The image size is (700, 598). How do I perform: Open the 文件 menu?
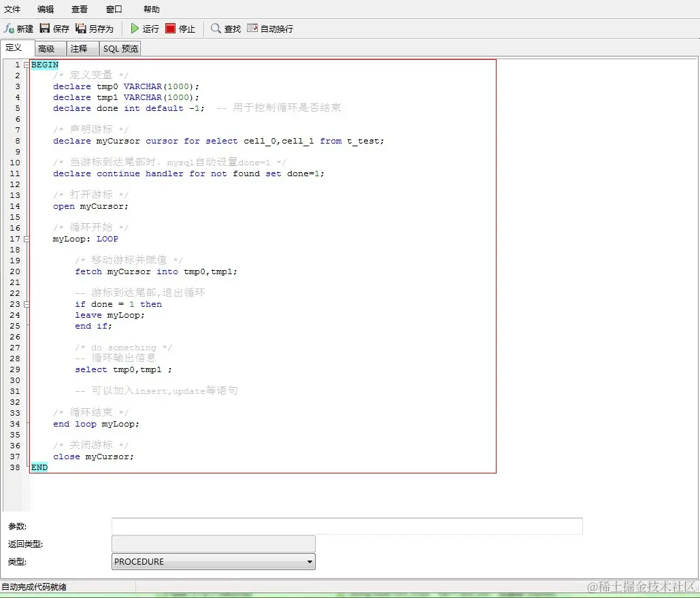click(12, 9)
